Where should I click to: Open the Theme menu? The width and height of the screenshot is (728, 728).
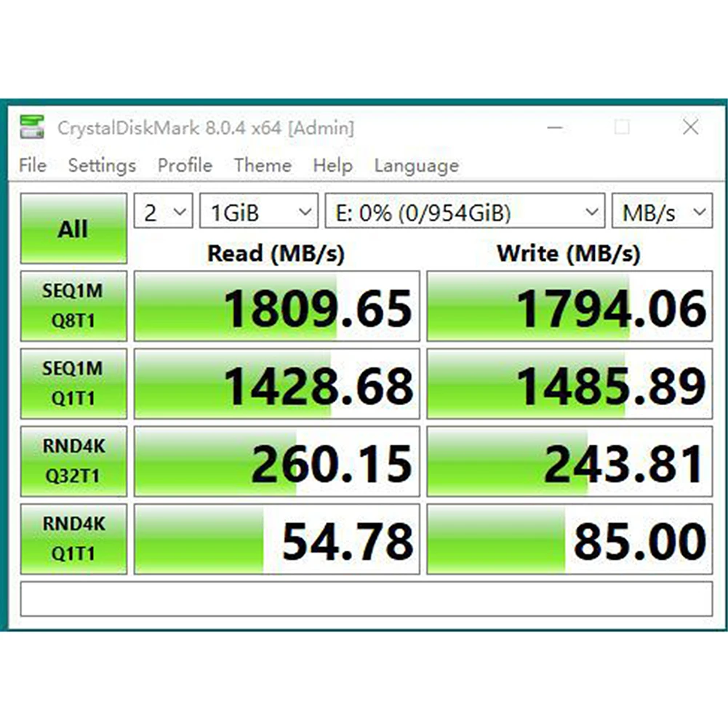tap(263, 165)
